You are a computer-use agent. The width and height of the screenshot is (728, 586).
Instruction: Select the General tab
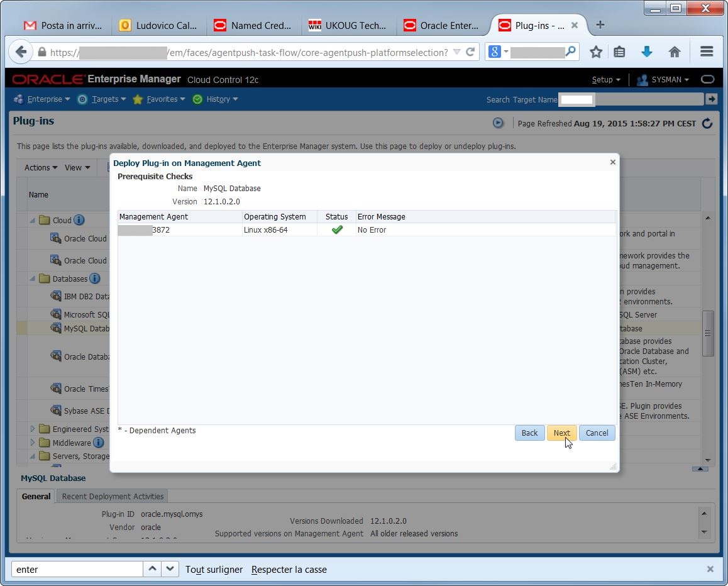click(36, 496)
